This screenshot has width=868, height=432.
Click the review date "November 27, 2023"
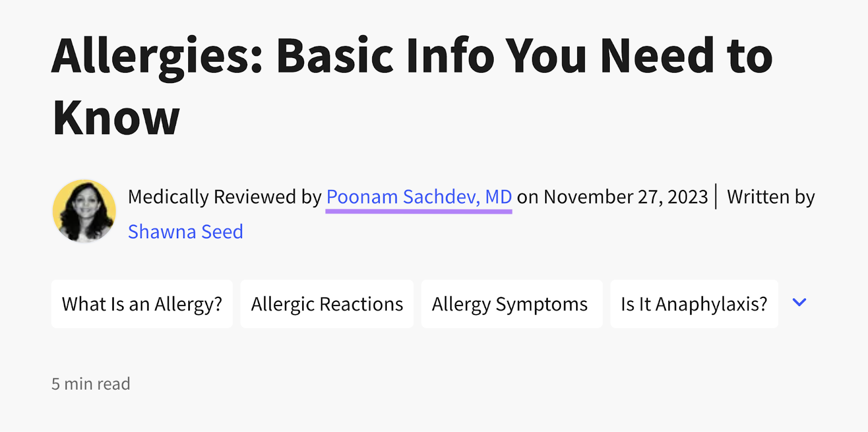[624, 197]
